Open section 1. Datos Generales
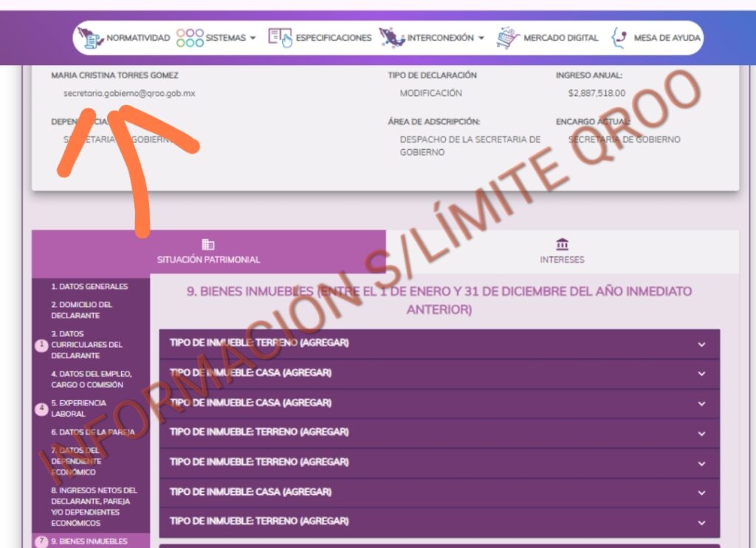 tap(89, 287)
